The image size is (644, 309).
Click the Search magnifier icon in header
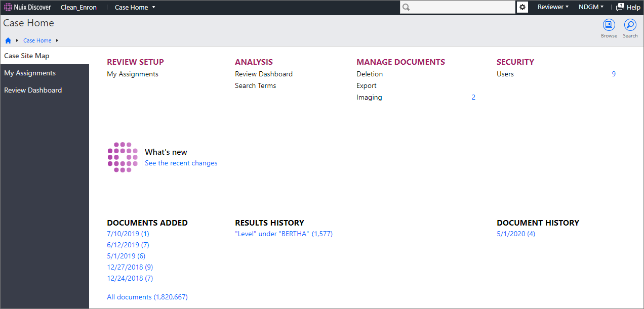(630, 25)
